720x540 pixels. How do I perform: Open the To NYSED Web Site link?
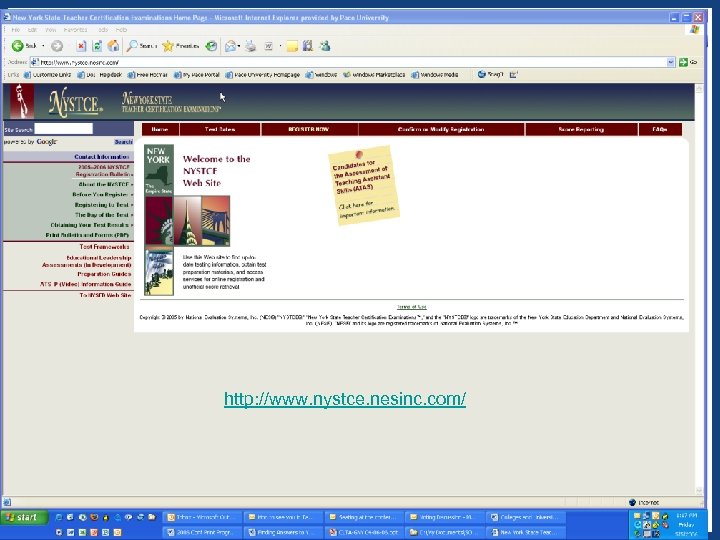(105, 295)
